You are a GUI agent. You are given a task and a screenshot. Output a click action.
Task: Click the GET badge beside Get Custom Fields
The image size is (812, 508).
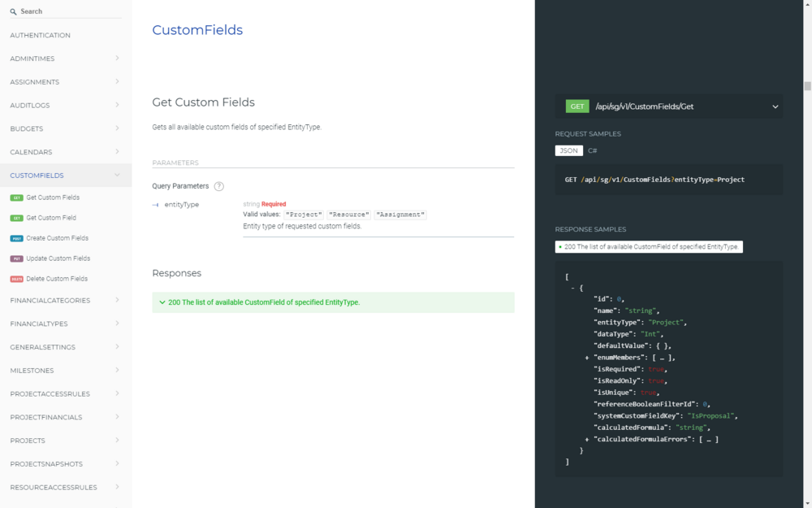tap(16, 198)
